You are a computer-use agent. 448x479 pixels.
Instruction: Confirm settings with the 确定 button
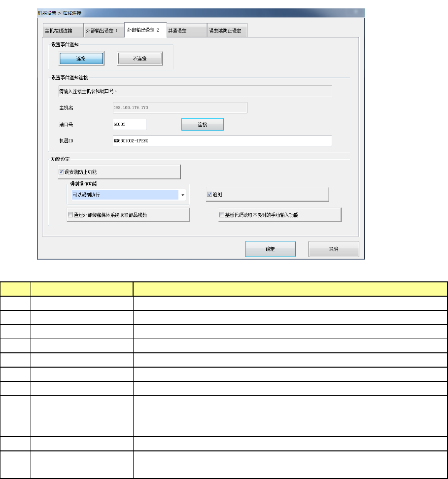270,249
